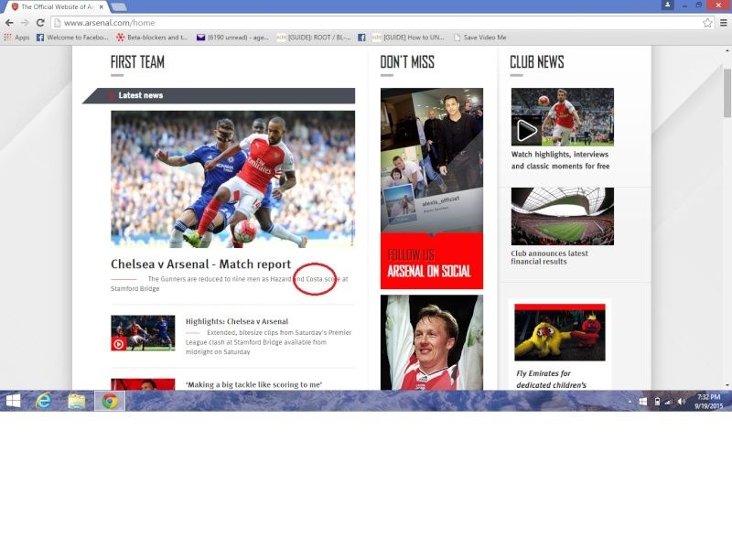Open the smiling red-shirt player photo

(432, 342)
